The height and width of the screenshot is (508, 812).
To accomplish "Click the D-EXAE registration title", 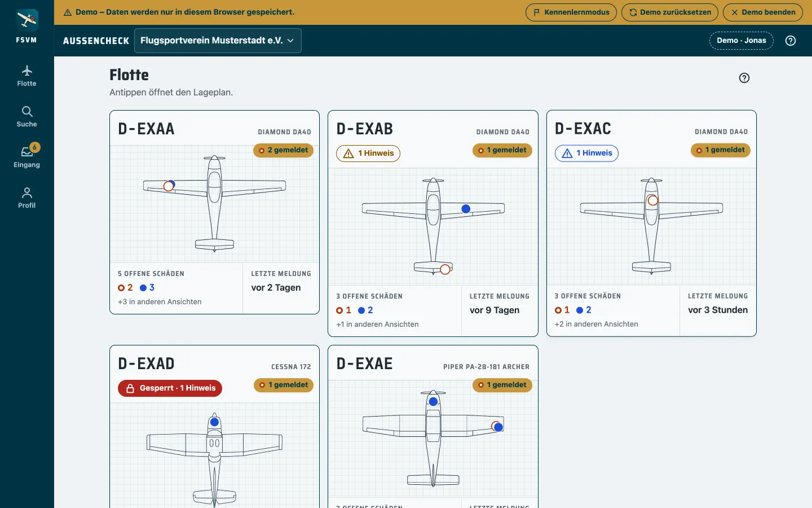I will pos(365,364).
